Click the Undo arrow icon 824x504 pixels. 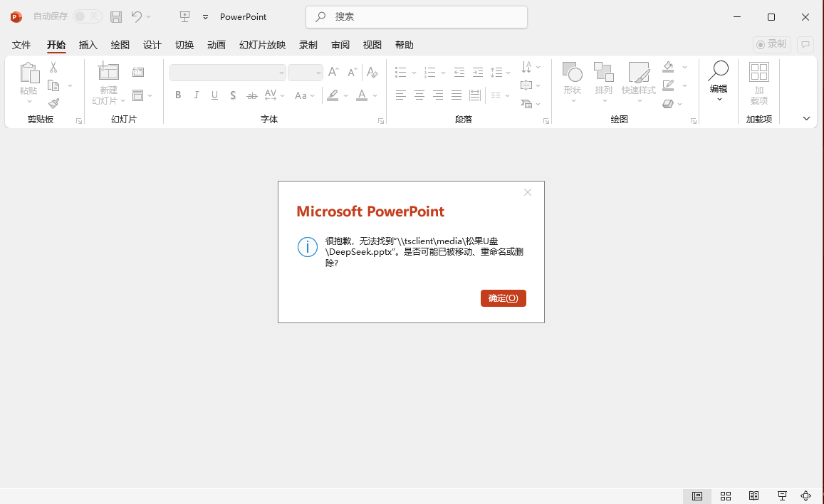click(x=137, y=16)
